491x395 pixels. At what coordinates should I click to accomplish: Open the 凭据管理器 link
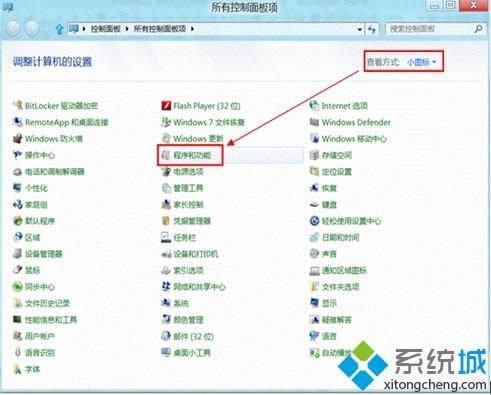pos(192,221)
